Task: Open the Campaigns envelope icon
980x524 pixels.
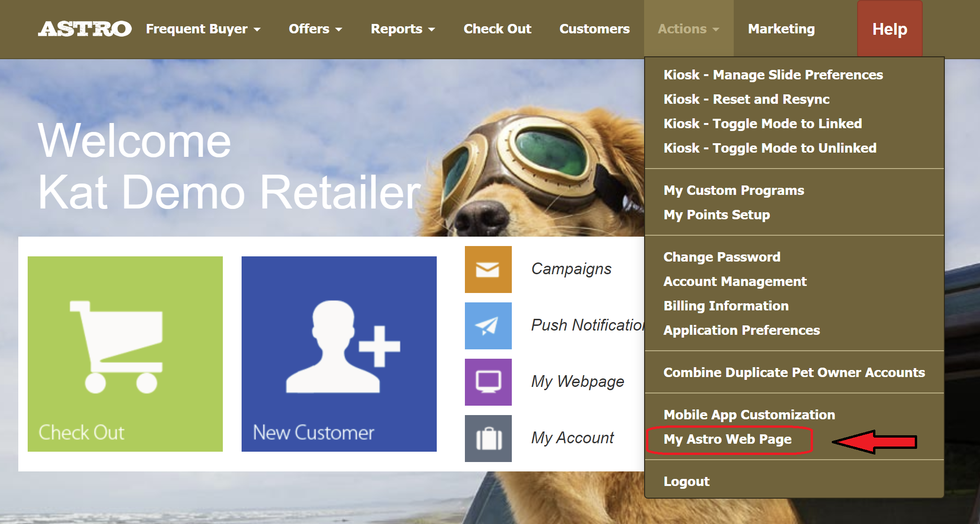Action: pos(488,270)
